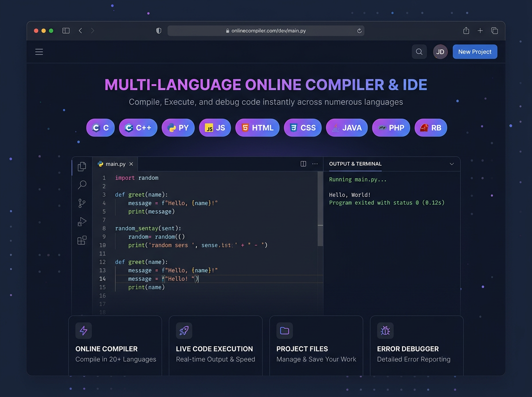Image resolution: width=532 pixels, height=397 pixels.
Task: Select the JS language pill
Action: (215, 128)
